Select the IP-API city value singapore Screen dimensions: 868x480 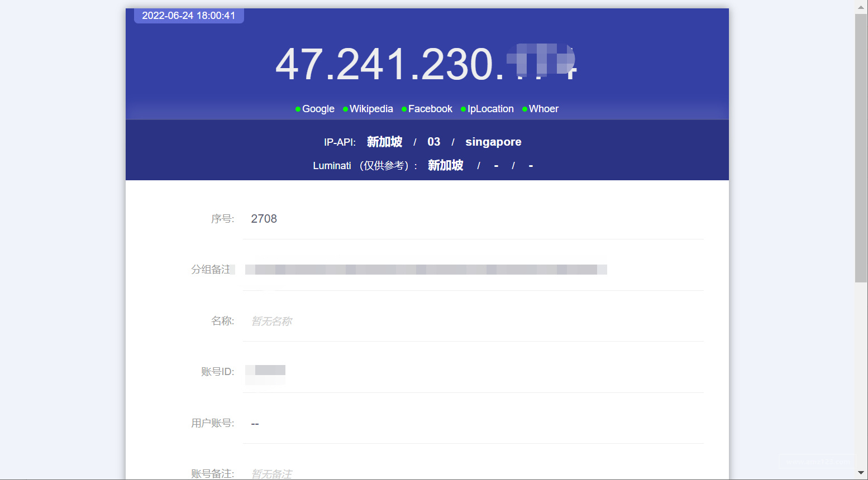pos(493,142)
